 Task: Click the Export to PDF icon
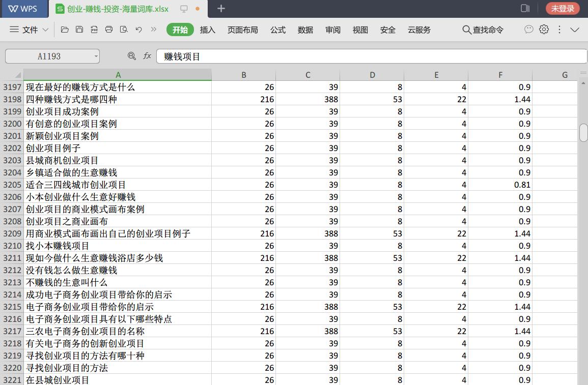pyautogui.click(x=94, y=29)
